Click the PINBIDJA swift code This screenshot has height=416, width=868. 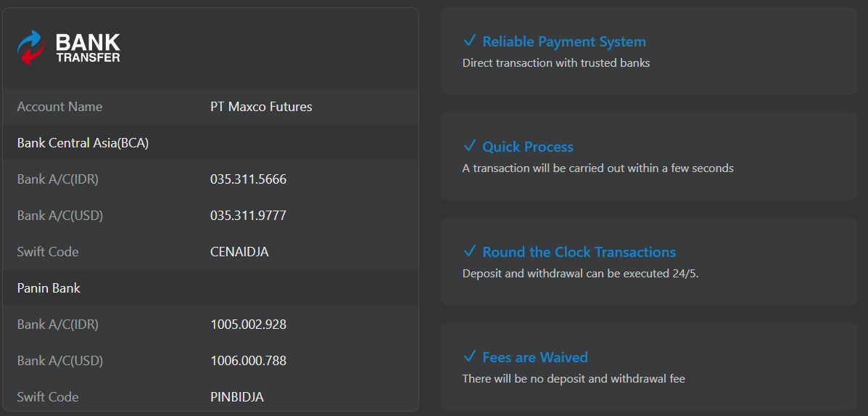(x=237, y=397)
